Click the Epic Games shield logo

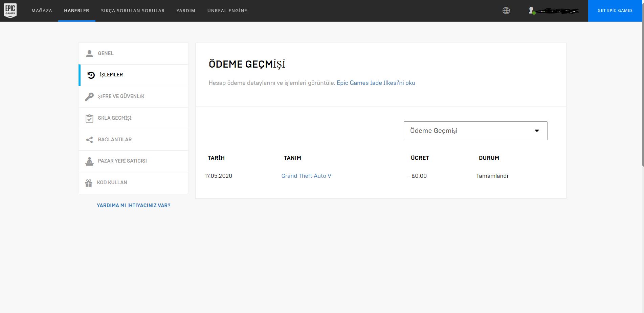(10, 11)
